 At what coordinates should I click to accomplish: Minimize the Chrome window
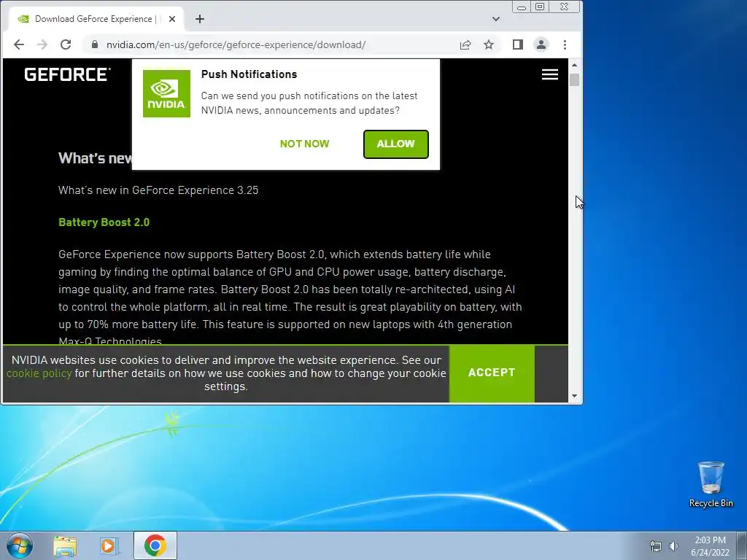point(521,7)
